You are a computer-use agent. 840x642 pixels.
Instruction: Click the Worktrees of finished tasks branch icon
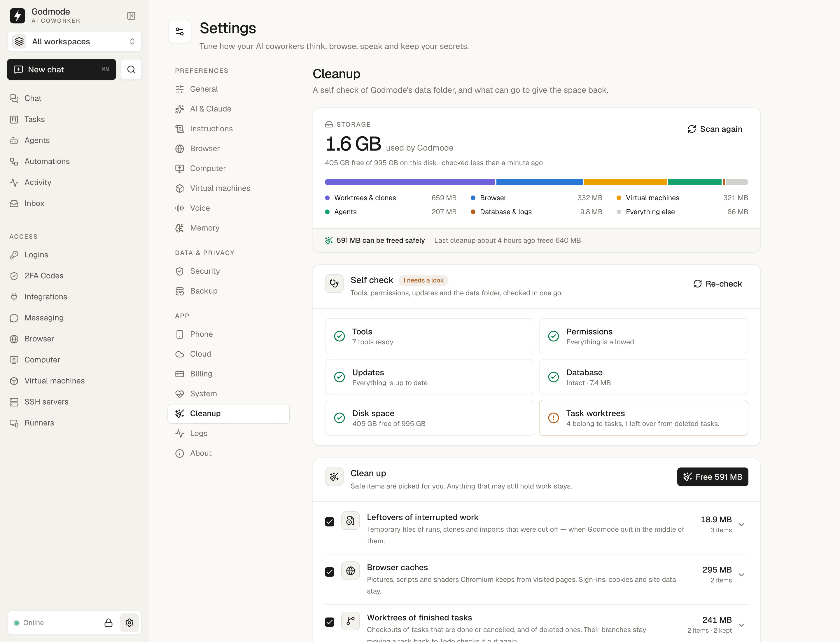[x=350, y=621]
